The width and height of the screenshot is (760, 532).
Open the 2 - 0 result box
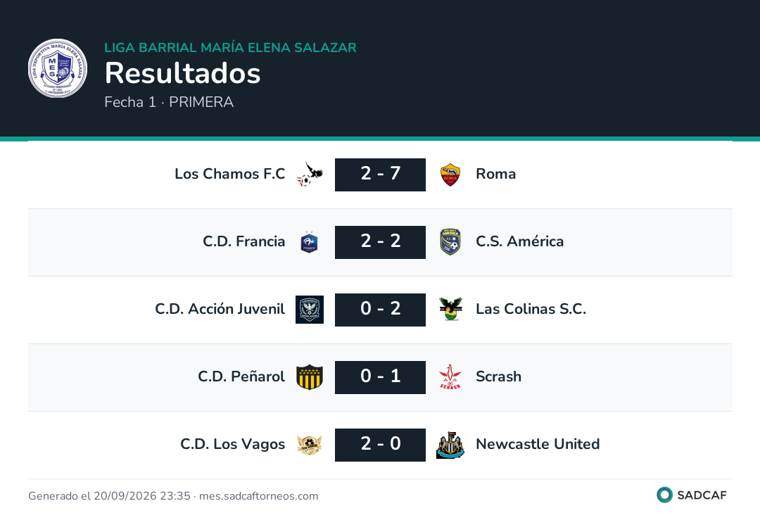[x=381, y=445]
